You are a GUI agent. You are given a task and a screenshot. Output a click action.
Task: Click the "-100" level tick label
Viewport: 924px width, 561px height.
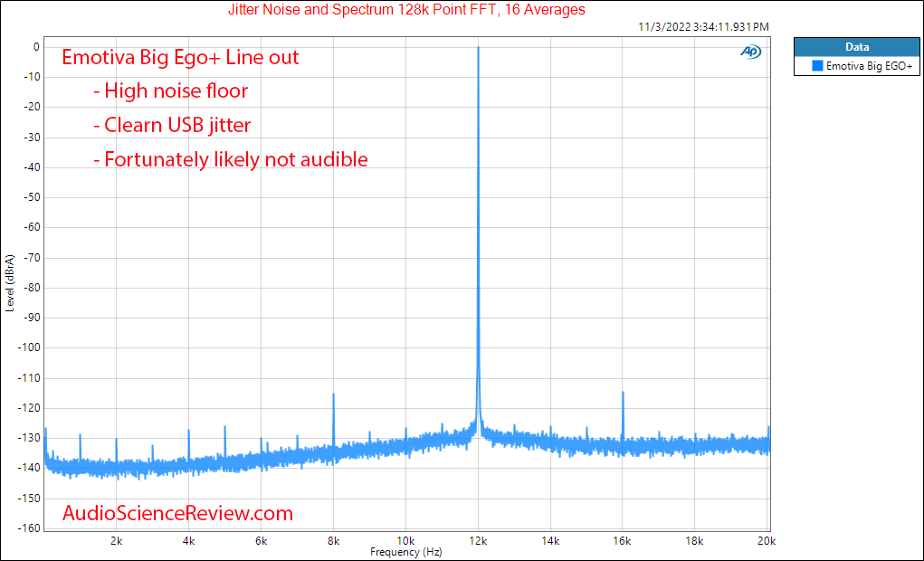coord(30,347)
